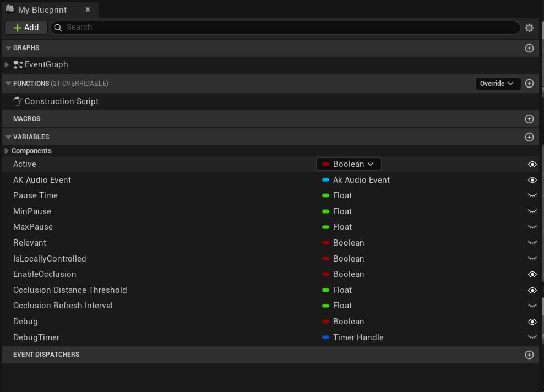Click the My Blueprint tab book icon

tap(10, 9)
